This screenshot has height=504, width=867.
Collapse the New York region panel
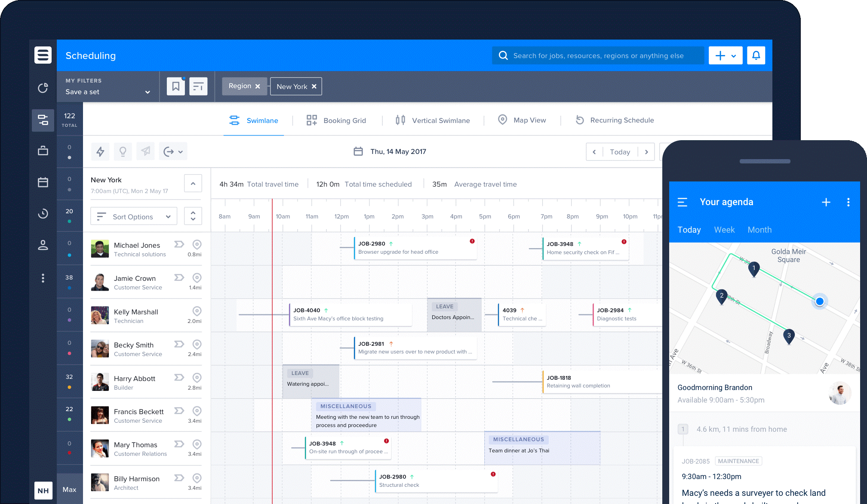[x=193, y=183]
